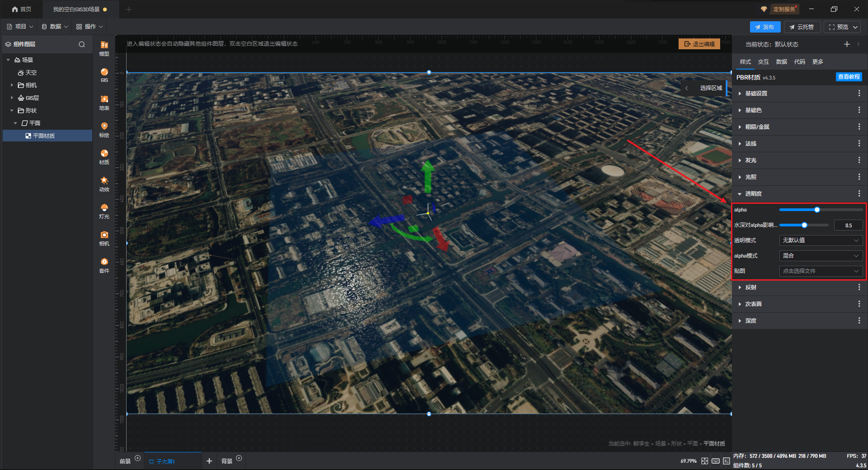Open 光照 section three-dot menu

859,177
